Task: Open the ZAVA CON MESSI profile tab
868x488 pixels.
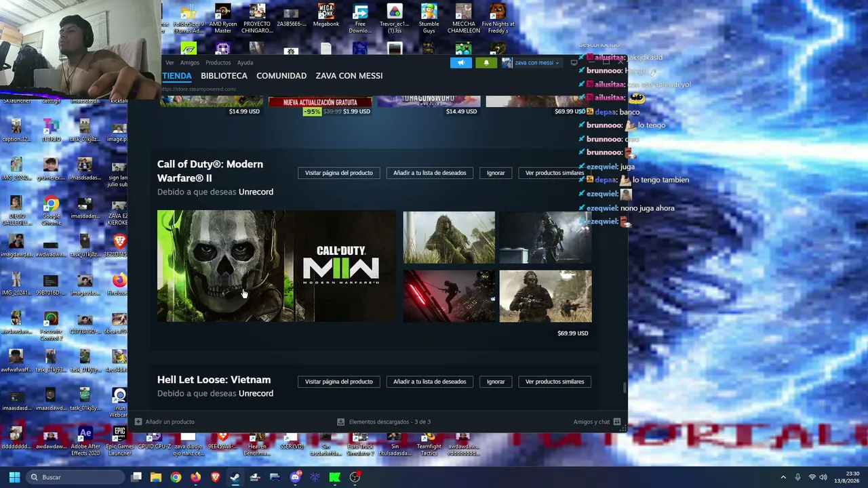Action: tap(349, 76)
